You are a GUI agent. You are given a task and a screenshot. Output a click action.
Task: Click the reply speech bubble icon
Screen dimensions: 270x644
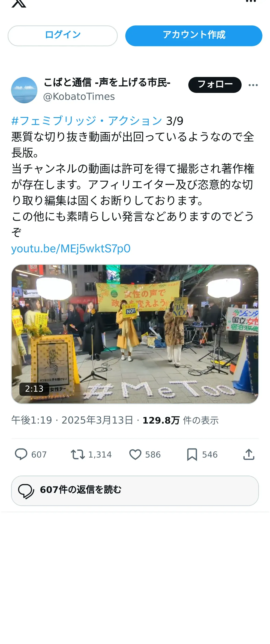point(21,454)
